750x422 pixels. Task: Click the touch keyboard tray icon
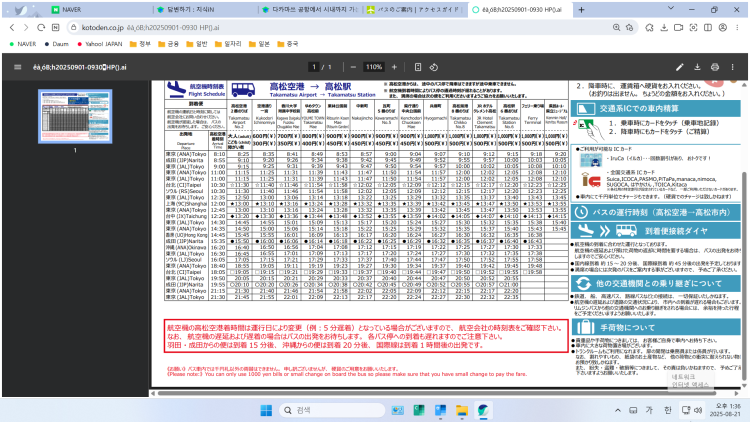click(633, 410)
